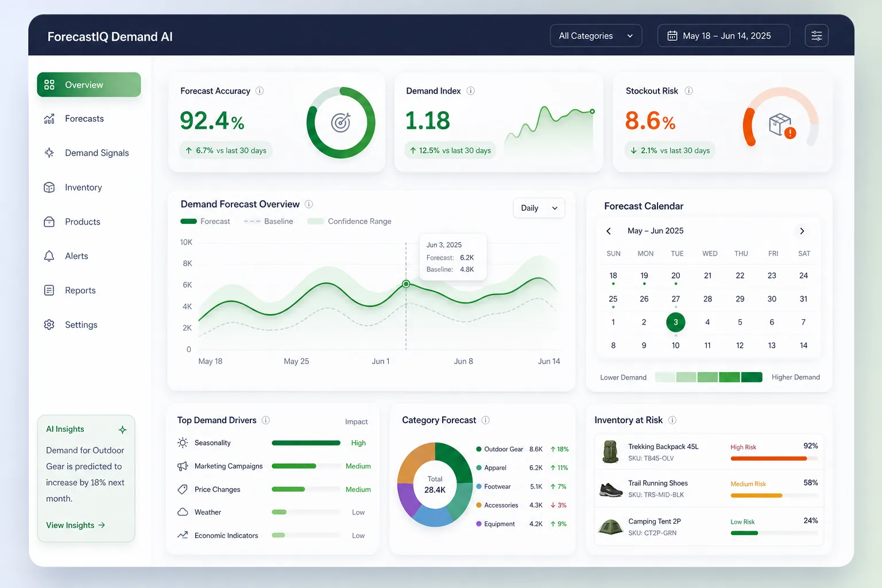Open the Overview section
882x588 pixels.
89,85
